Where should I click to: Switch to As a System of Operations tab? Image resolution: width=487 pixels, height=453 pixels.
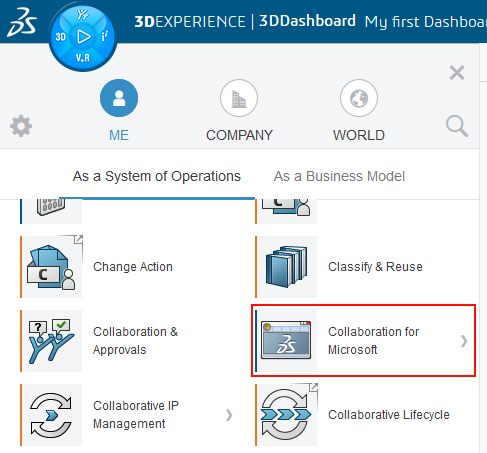pyautogui.click(x=157, y=176)
